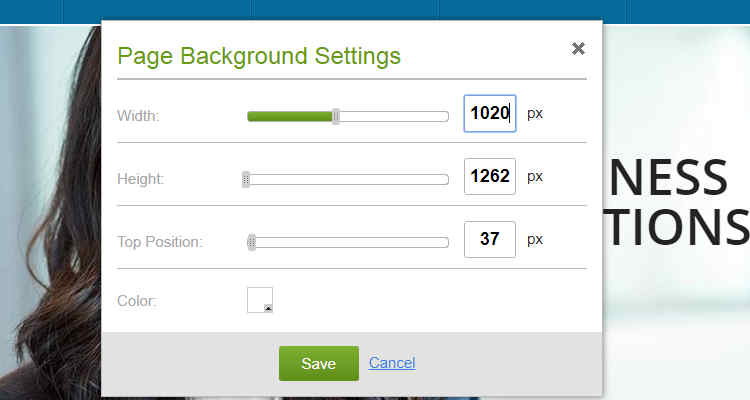Click the Color label
The image size is (750, 400).
coord(136,300)
